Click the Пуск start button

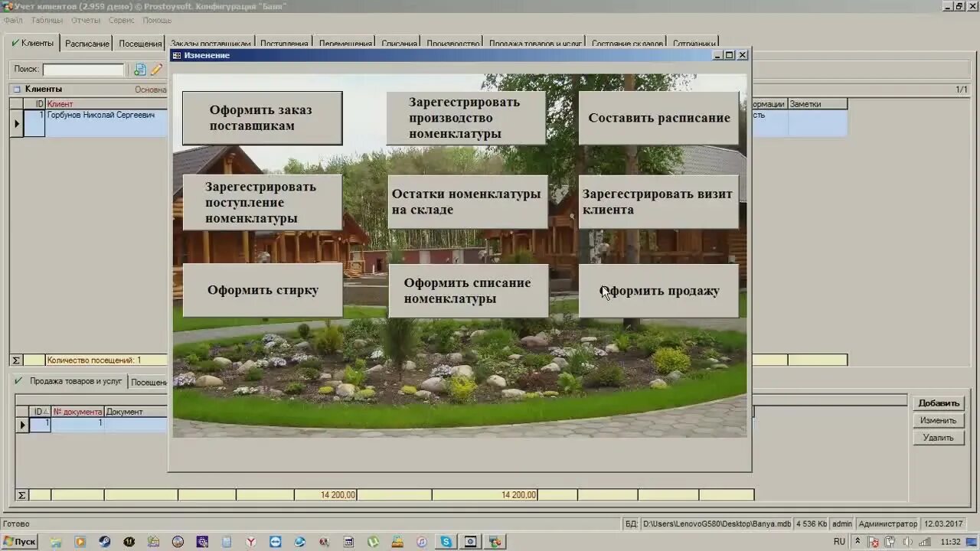(x=20, y=542)
